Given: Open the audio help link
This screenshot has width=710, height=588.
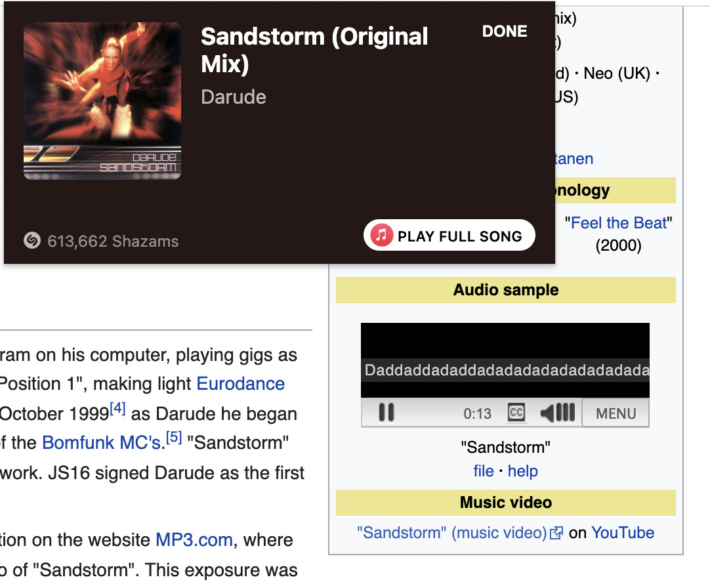Looking at the screenshot, I should point(522,471).
